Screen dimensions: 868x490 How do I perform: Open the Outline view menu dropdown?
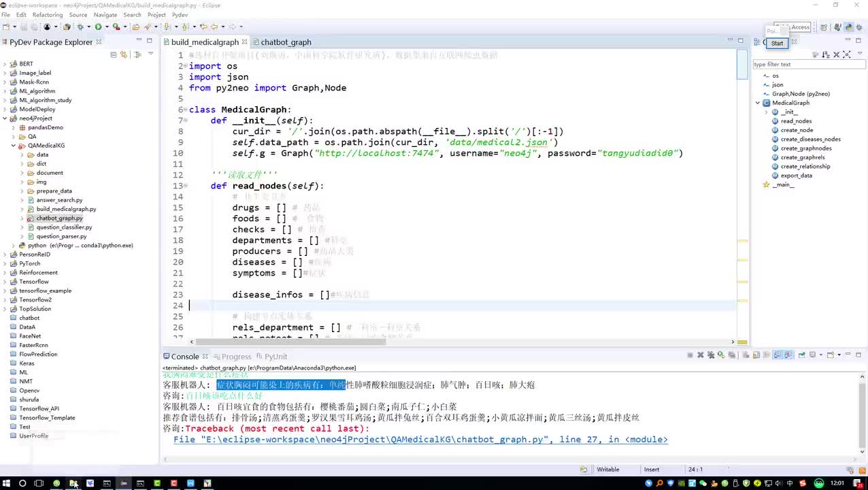[x=860, y=54]
